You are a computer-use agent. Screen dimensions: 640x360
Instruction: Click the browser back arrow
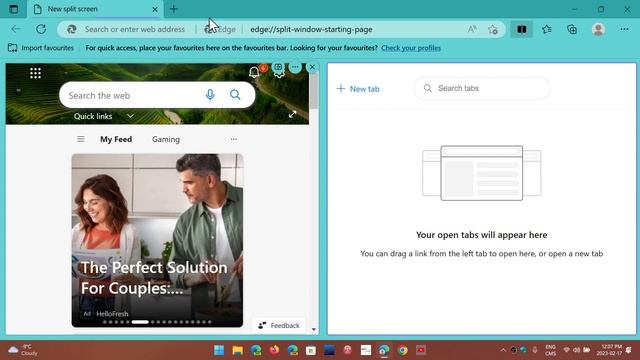[16, 29]
